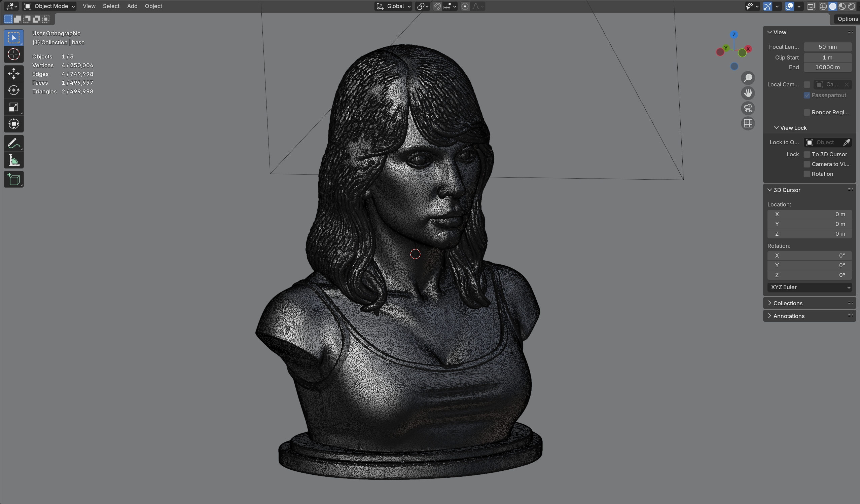Open the XYZ Euler rotation mode dropdown

click(x=810, y=287)
